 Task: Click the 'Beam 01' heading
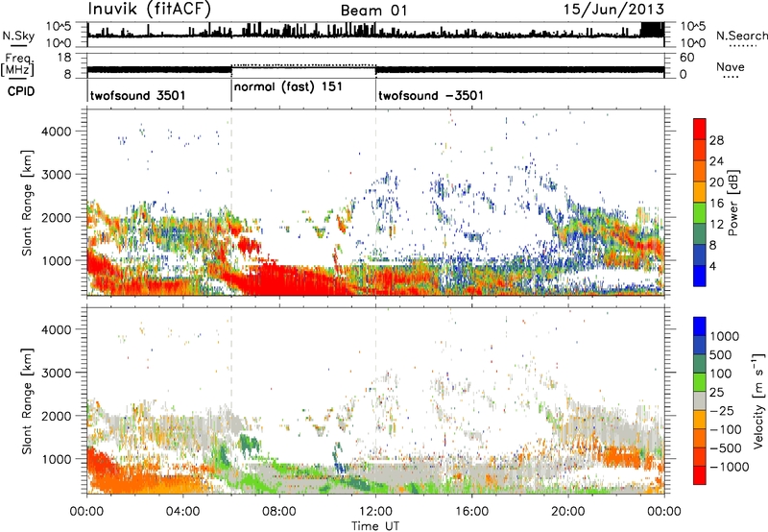tap(373, 11)
